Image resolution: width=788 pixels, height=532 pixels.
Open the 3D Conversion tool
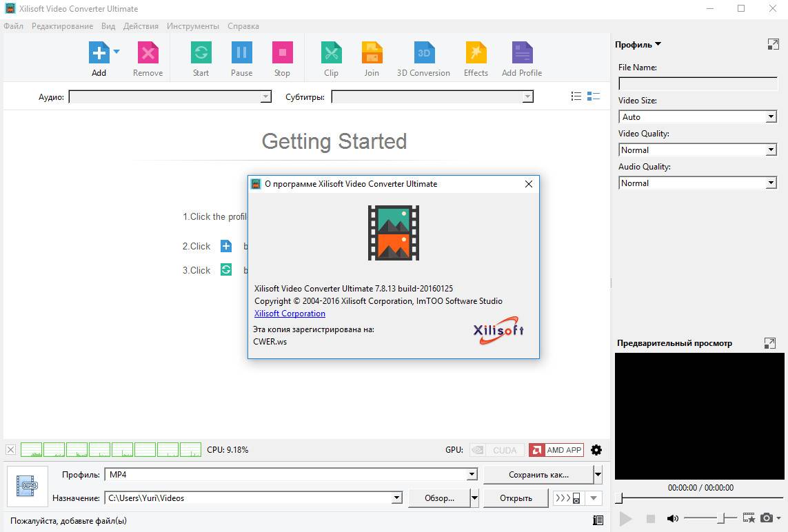424,53
